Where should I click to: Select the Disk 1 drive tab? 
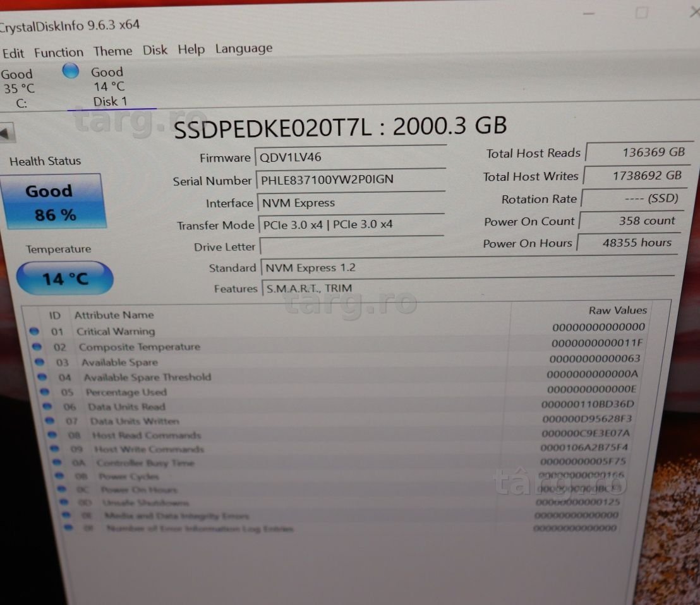(109, 87)
